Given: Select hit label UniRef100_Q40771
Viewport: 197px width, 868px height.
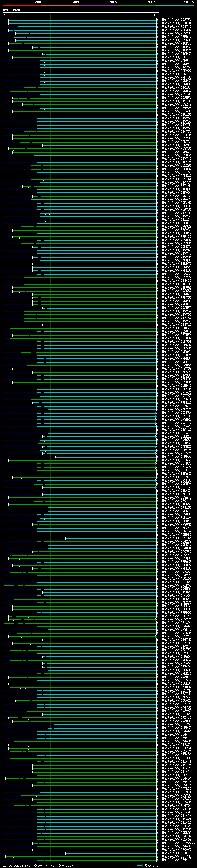Looking at the screenshot, I should [177, 132].
